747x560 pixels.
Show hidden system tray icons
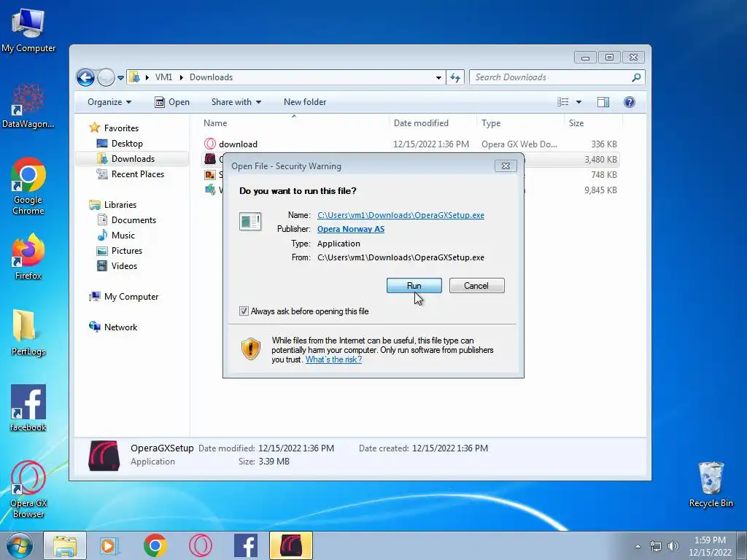[x=638, y=546]
